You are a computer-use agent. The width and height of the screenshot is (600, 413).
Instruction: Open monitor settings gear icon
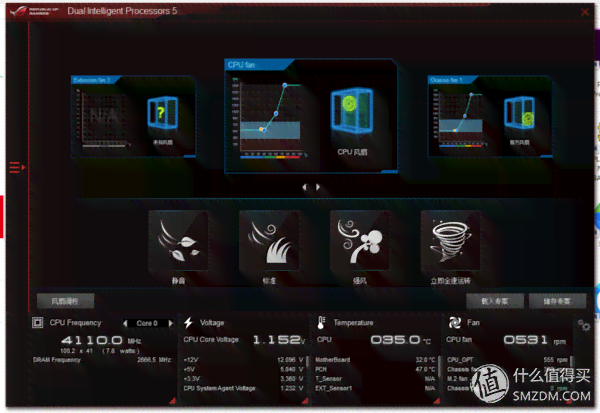pyautogui.click(x=584, y=326)
